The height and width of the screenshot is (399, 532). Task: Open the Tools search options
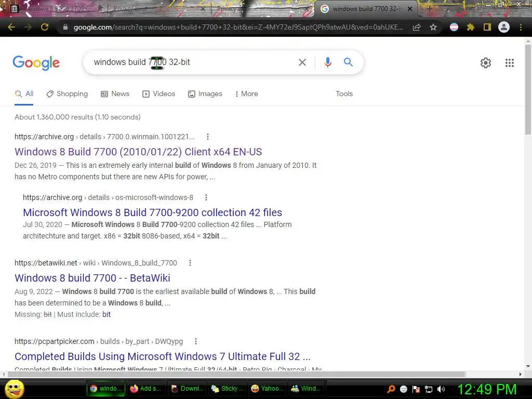pos(344,94)
